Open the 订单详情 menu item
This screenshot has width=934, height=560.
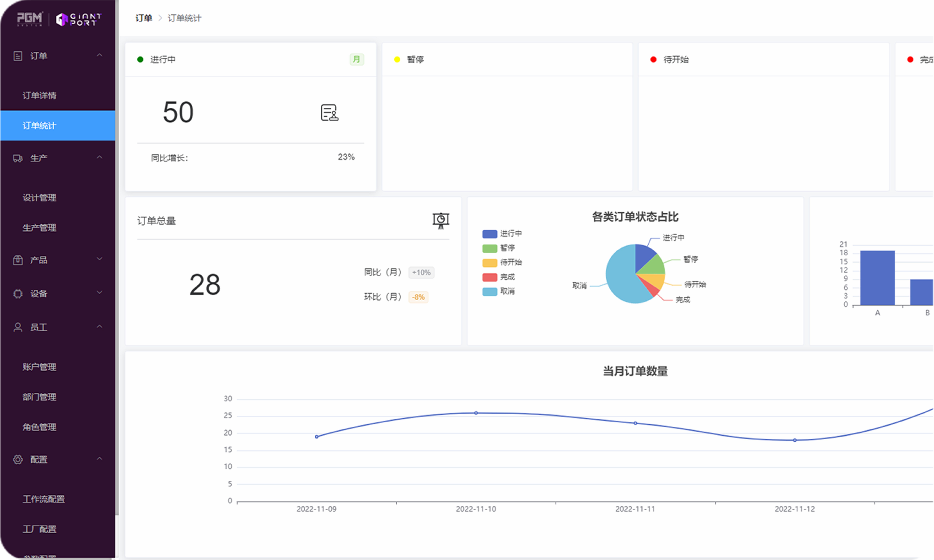(x=57, y=96)
